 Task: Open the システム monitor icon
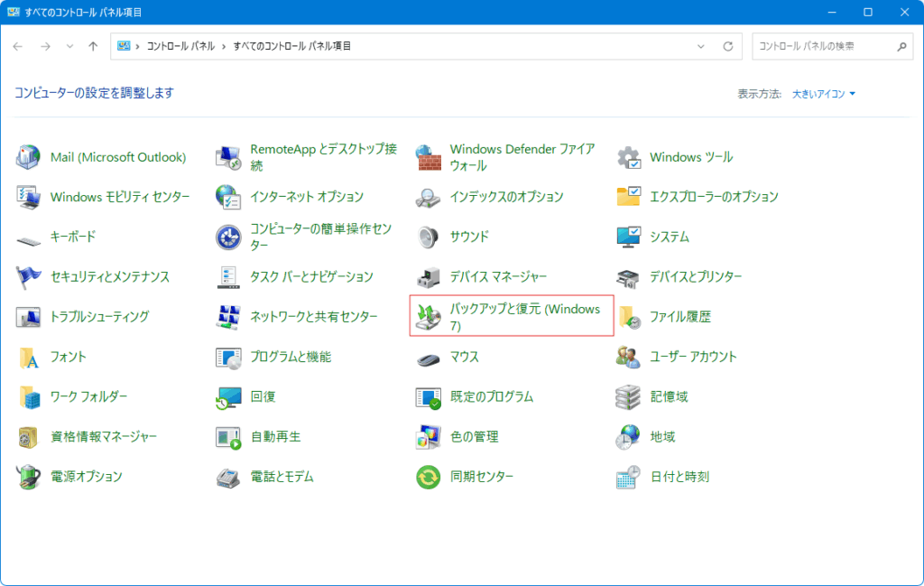click(628, 237)
